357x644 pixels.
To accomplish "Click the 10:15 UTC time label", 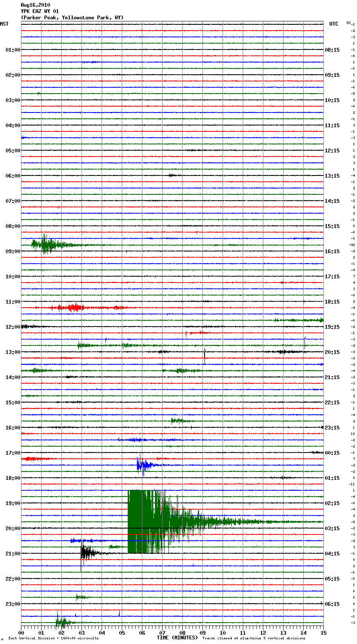I will coord(332,100).
